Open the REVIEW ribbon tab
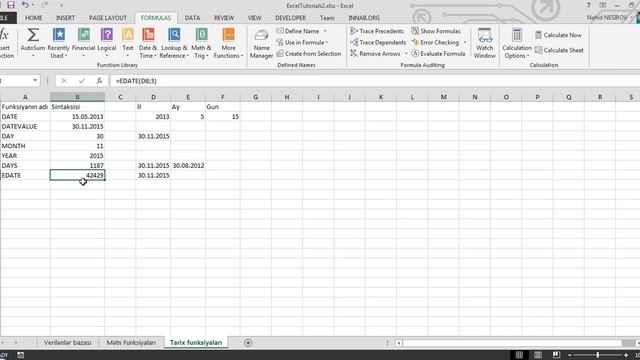This screenshot has height=360, width=640. [224, 18]
